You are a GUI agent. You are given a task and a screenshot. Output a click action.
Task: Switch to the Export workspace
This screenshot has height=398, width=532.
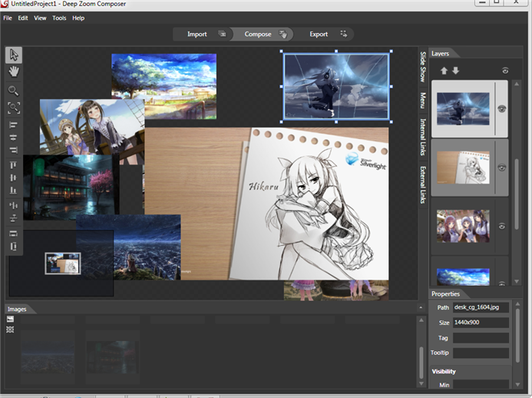click(x=325, y=34)
